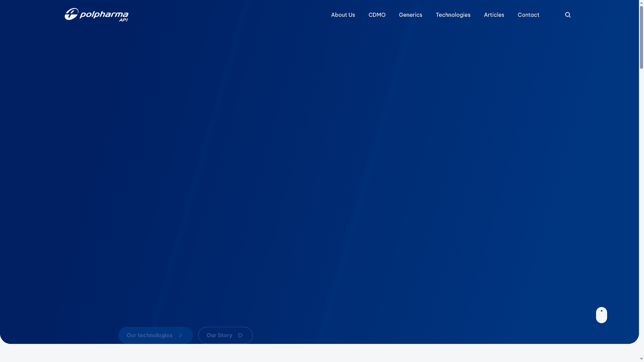Click the play icon inside Our Story button
The image size is (644, 362).
[x=240, y=335]
